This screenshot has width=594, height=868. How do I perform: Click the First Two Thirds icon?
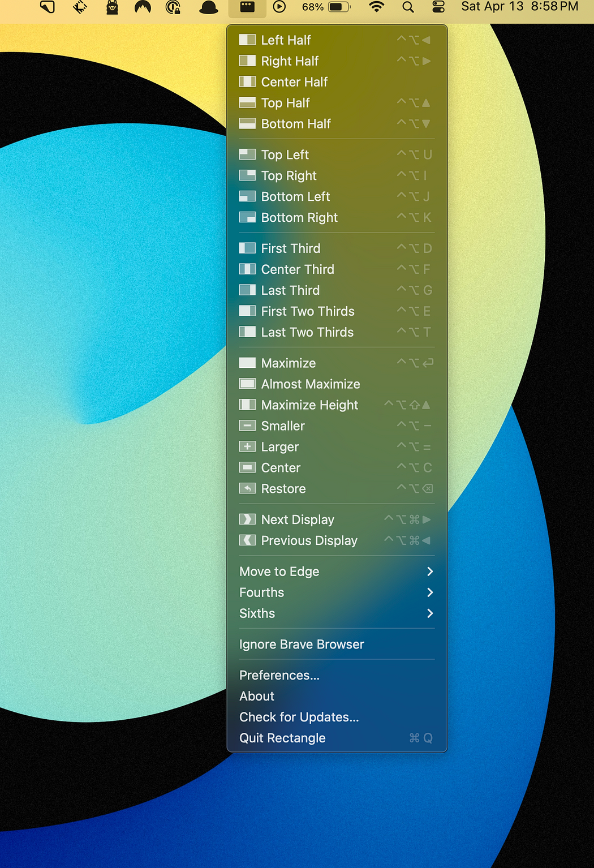[x=247, y=311]
